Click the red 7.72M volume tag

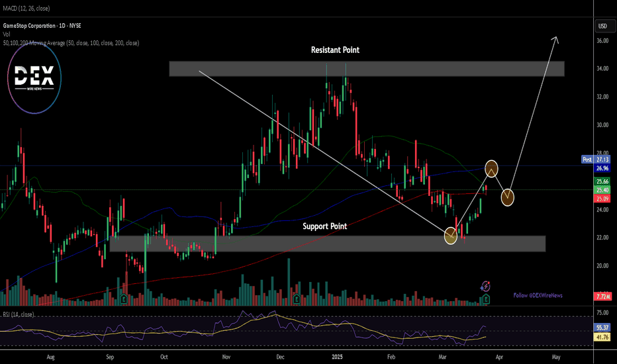click(x=602, y=296)
